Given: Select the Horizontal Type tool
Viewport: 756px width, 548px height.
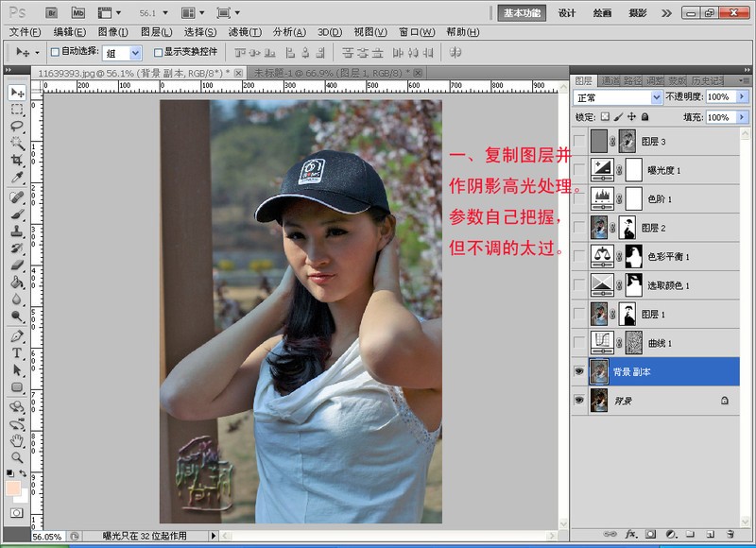Looking at the screenshot, I should point(17,353).
